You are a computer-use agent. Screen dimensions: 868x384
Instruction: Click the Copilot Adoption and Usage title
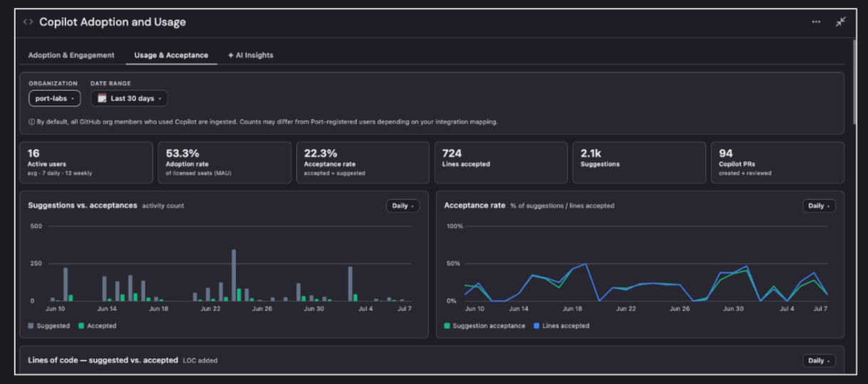113,22
